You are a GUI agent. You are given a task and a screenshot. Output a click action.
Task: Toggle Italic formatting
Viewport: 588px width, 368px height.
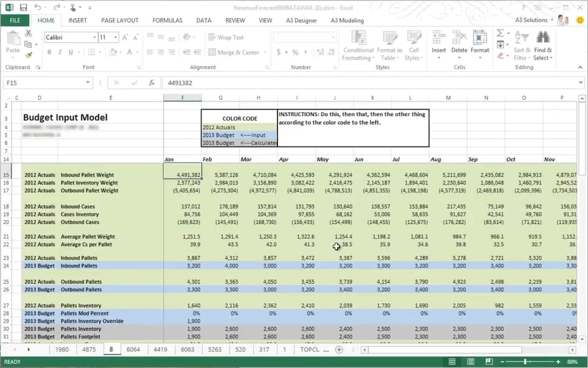[60, 52]
